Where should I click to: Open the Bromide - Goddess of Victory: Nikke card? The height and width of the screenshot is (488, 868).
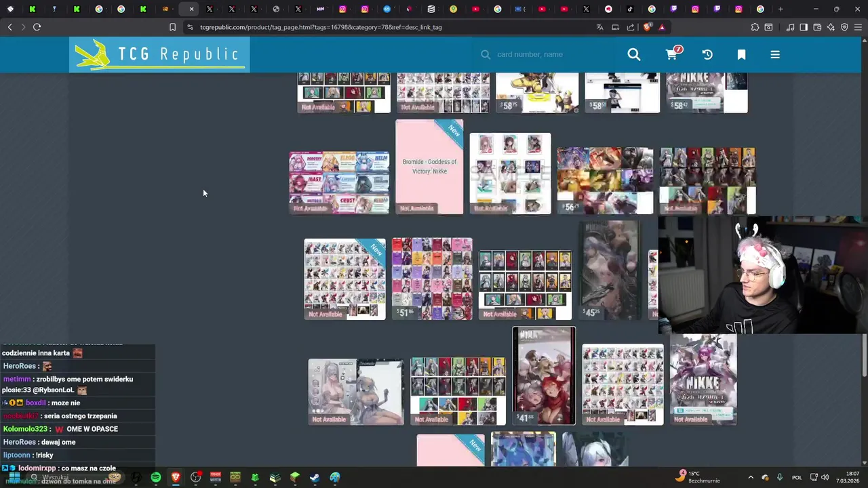pyautogui.click(x=429, y=167)
